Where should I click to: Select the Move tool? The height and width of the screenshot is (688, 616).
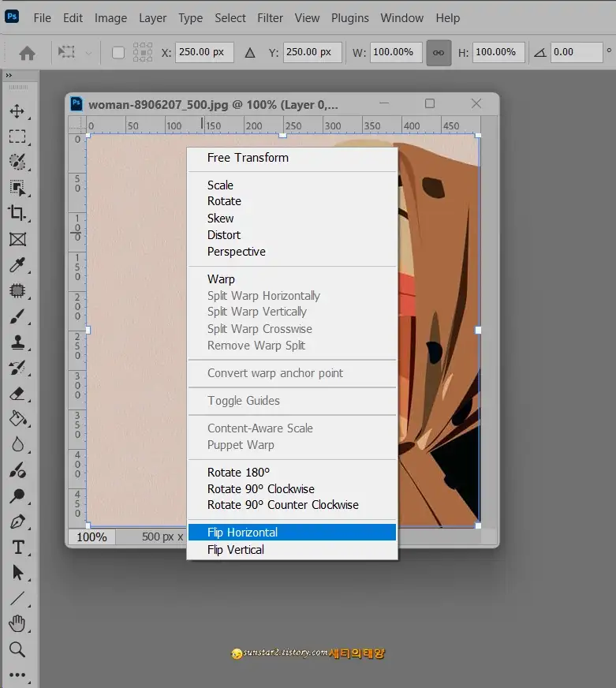coord(17,111)
